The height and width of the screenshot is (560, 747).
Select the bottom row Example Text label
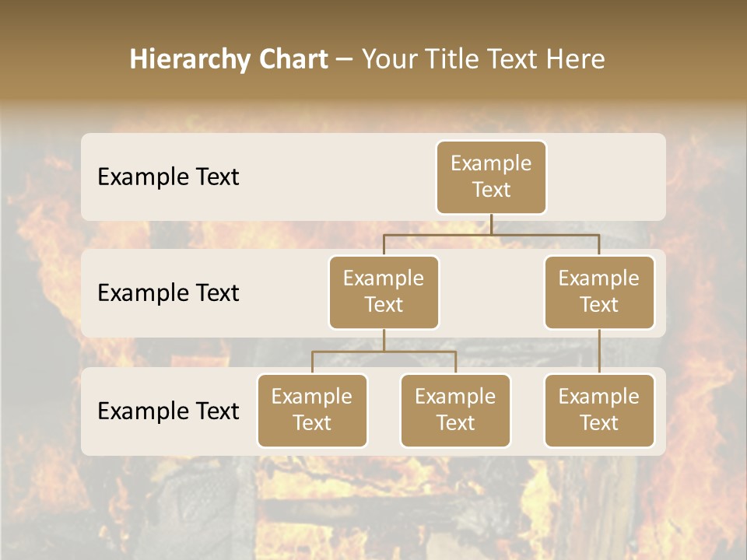168,411
